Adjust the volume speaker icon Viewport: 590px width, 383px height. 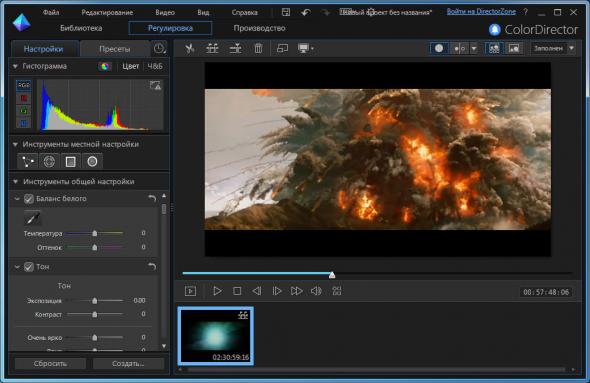point(316,291)
